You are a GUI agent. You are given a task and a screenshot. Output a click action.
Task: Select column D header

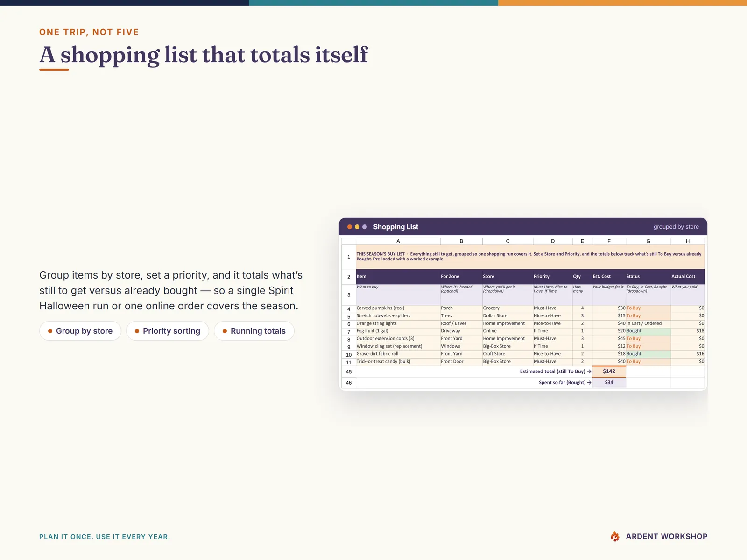553,241
